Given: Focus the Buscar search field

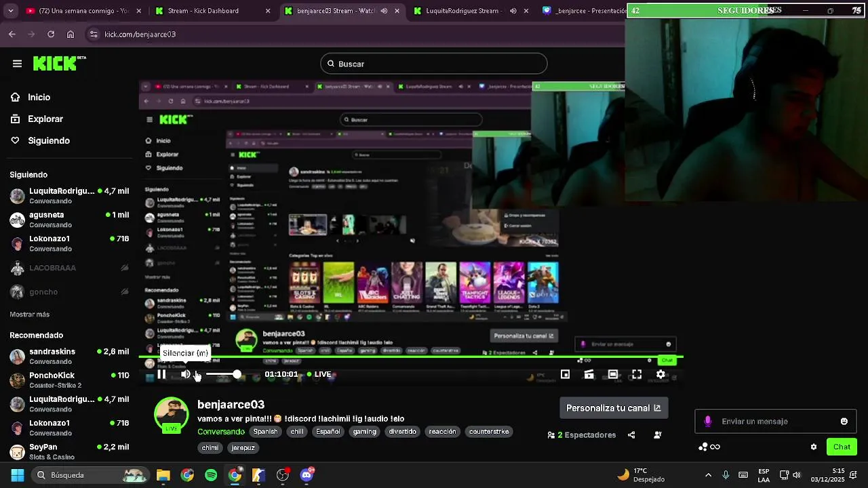Looking at the screenshot, I should [434, 64].
